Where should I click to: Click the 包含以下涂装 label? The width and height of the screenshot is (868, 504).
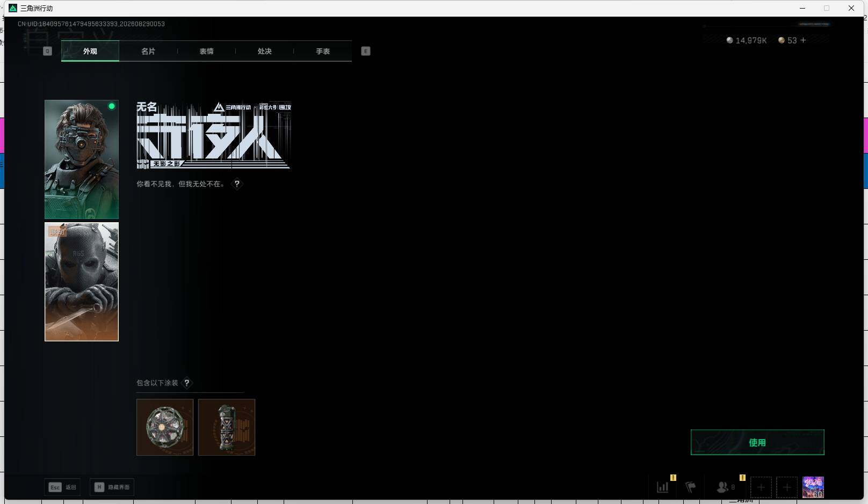pos(157,383)
